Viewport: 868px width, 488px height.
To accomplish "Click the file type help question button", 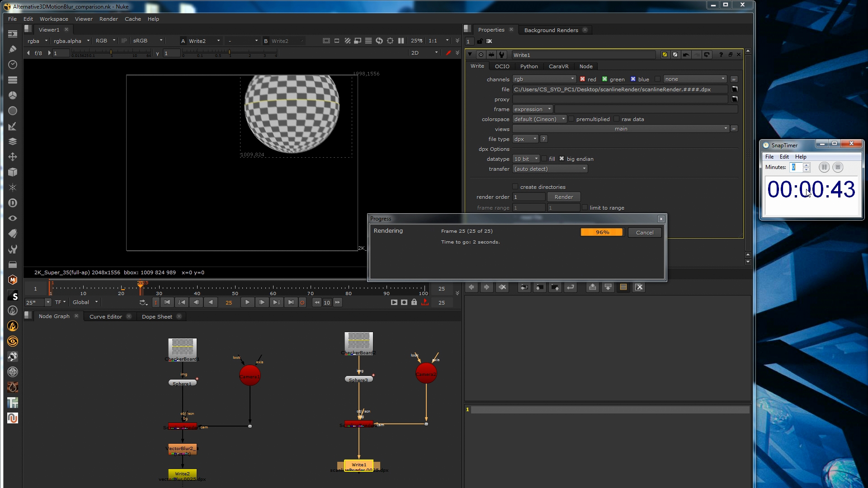I will [x=544, y=139].
